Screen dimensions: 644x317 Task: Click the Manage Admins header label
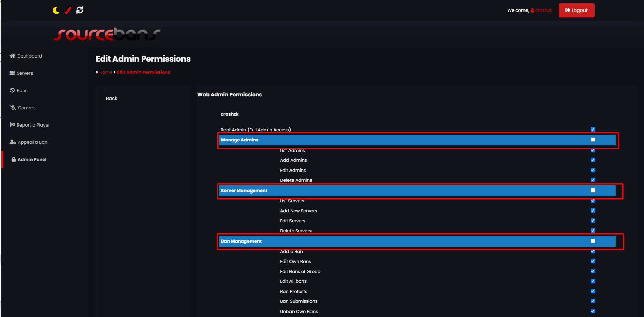[x=239, y=140]
